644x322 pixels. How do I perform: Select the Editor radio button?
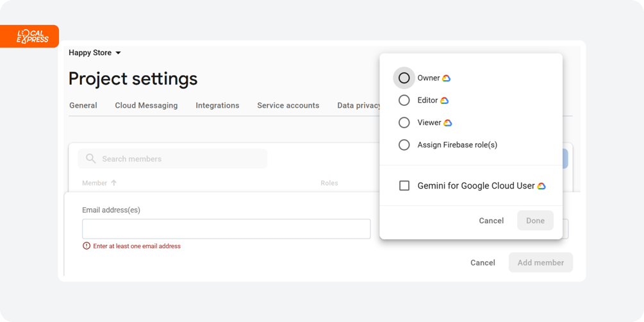[x=404, y=100]
